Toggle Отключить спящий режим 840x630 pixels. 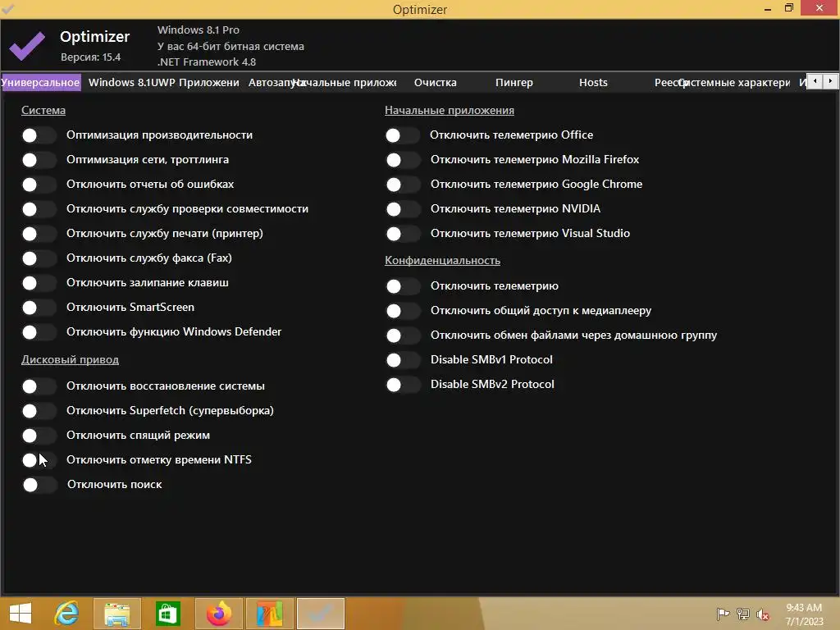click(39, 435)
